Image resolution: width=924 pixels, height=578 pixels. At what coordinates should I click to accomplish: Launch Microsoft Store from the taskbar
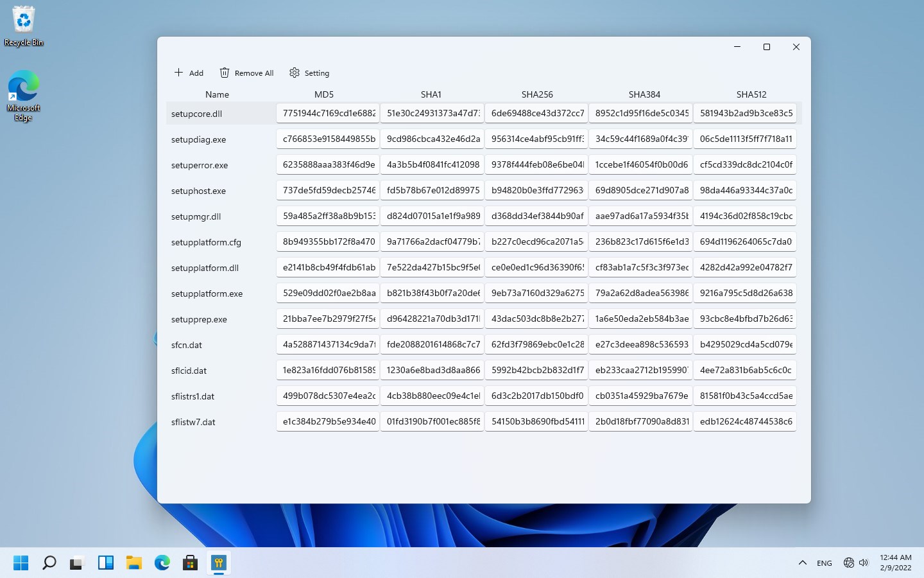(190, 563)
